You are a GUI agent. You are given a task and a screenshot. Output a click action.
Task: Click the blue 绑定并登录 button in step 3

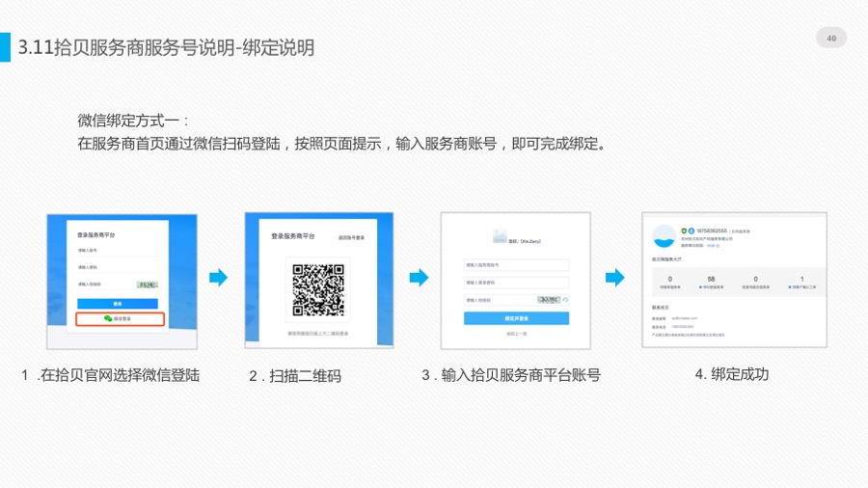click(x=516, y=318)
